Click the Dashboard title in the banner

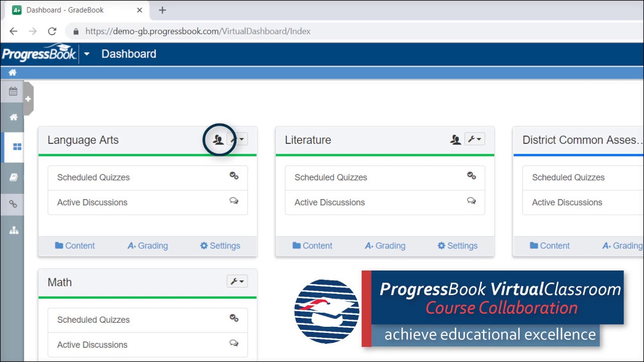[129, 54]
